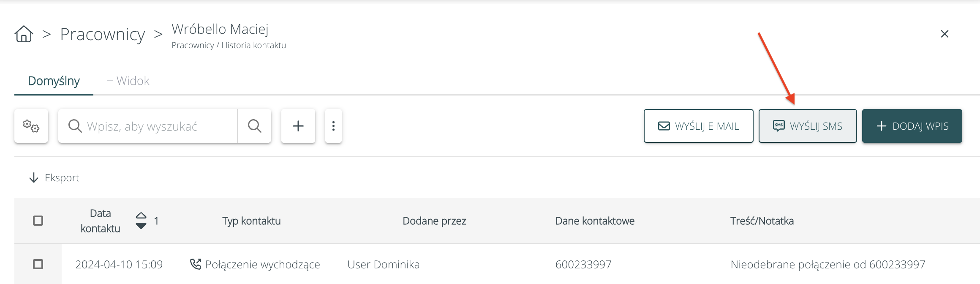Image resolution: width=980 pixels, height=284 pixels.
Task: Check the 2024-04-10 15:09 row checkbox
Action: pyautogui.click(x=38, y=264)
